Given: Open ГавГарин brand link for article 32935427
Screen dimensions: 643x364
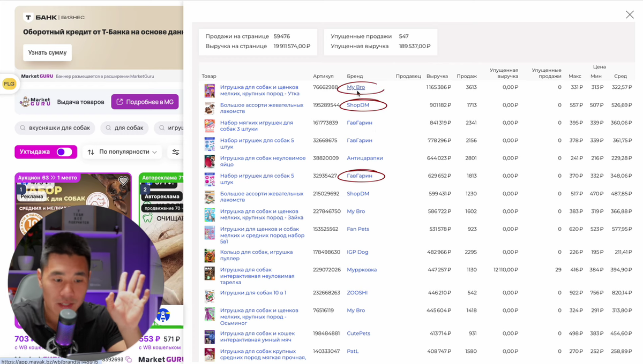Looking at the screenshot, I should click(x=360, y=176).
